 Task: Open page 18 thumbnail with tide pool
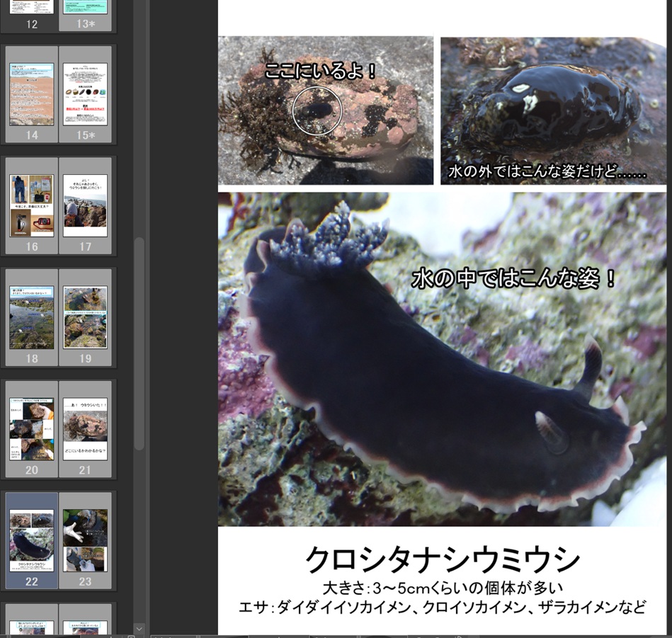click(x=32, y=317)
